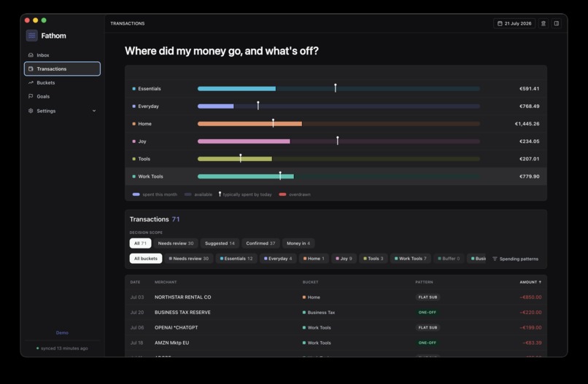This screenshot has height=384, width=588.
Task: Open Spending patterns
Action: pos(515,259)
